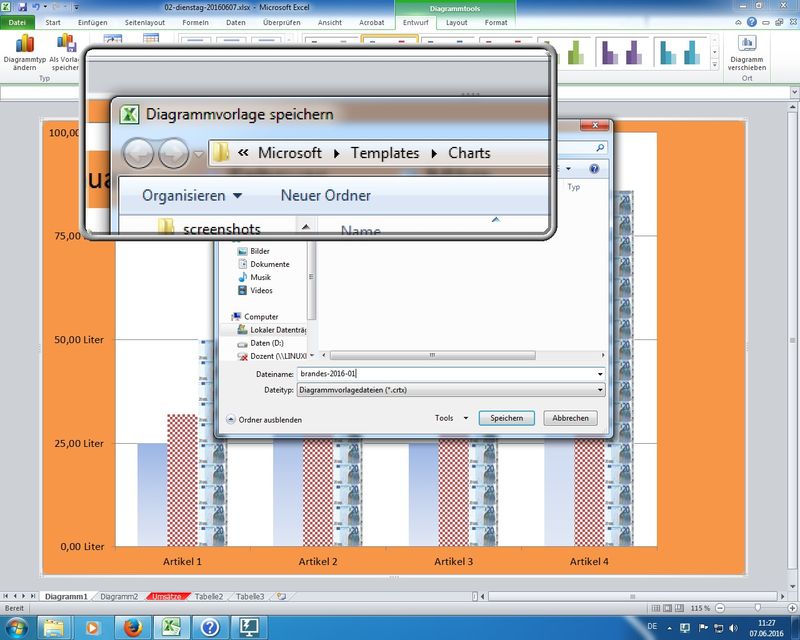Image resolution: width=800 pixels, height=640 pixels.
Task: Click the Abbrechen button
Action: tap(574, 419)
